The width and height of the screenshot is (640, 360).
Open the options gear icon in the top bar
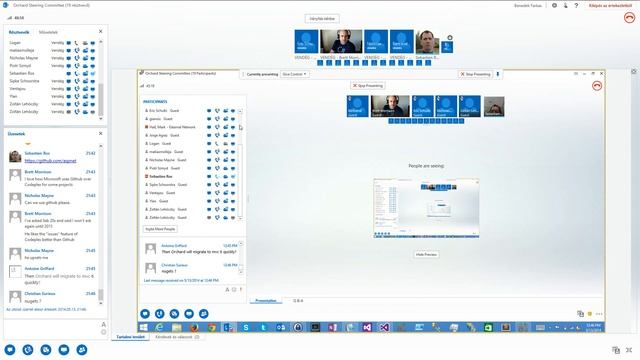(x=554, y=5)
